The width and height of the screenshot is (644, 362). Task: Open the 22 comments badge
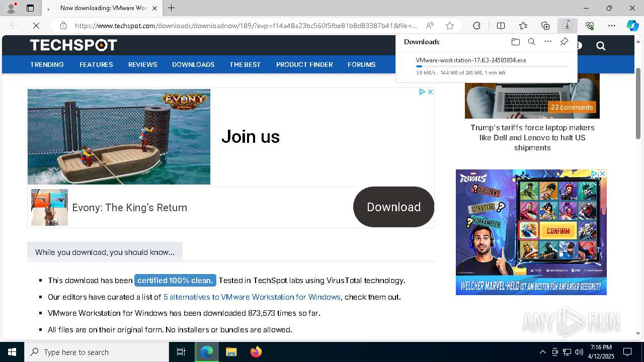coord(572,107)
